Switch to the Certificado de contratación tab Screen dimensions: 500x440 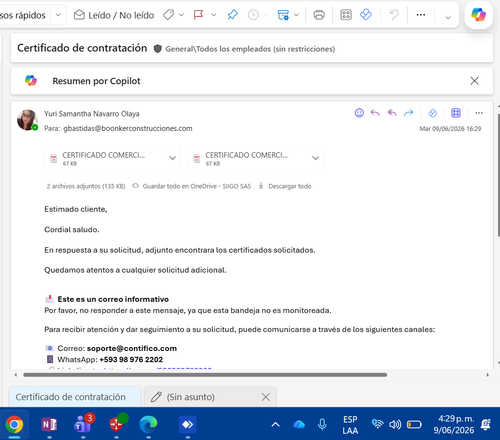[x=75, y=397]
